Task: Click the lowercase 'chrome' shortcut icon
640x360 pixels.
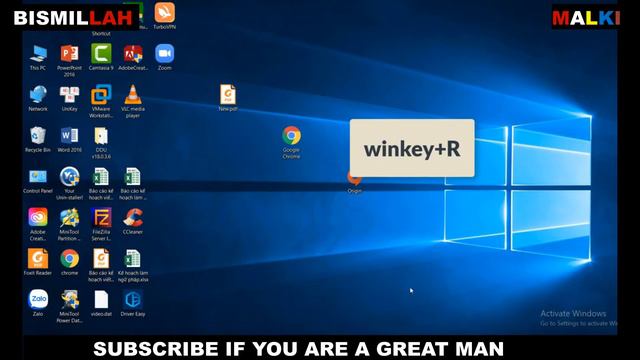Action: [x=69, y=259]
